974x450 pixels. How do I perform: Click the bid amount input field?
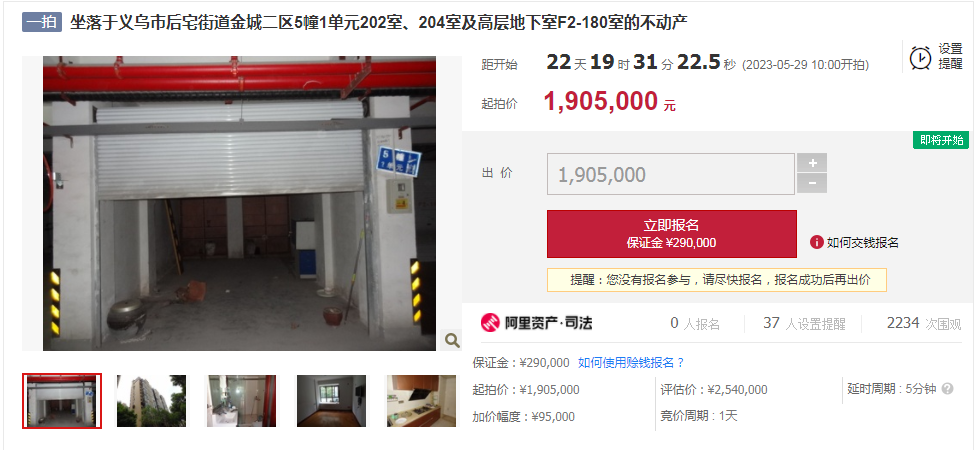[x=671, y=174]
